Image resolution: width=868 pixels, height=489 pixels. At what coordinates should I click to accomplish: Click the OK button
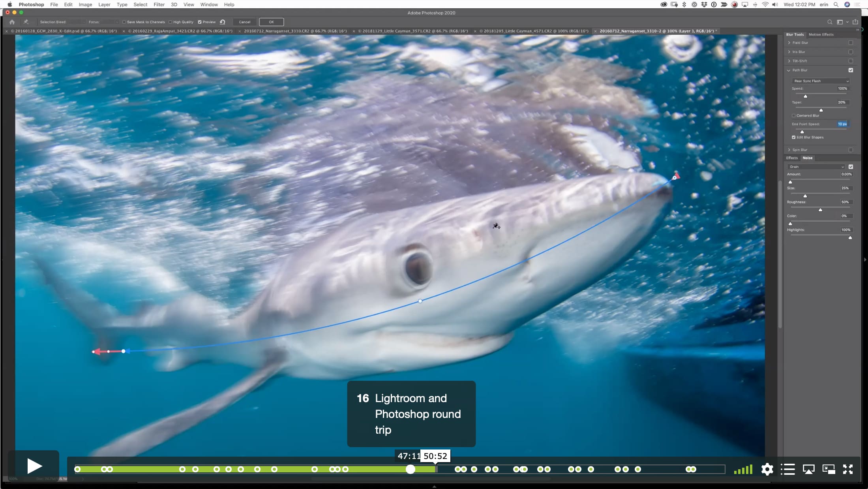pos(271,22)
